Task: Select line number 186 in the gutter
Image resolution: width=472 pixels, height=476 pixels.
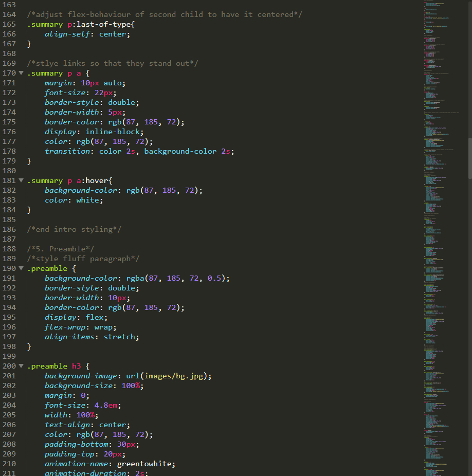Action: (9, 219)
